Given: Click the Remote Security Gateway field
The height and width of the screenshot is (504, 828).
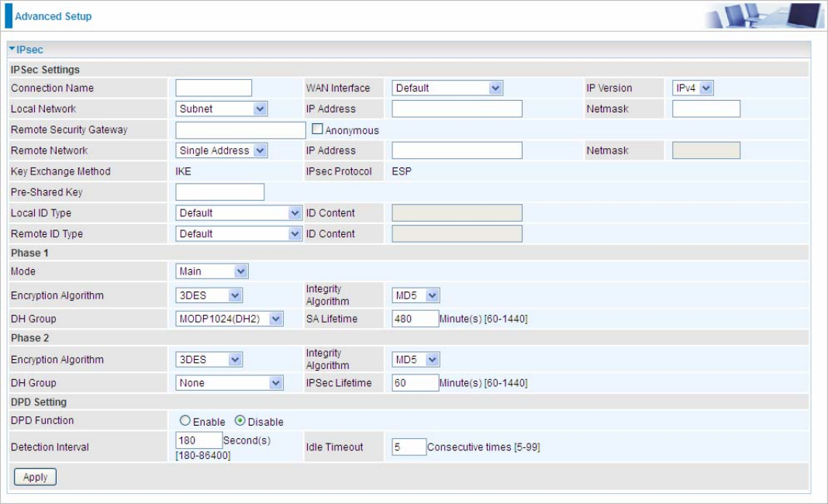Looking at the screenshot, I should 240,130.
